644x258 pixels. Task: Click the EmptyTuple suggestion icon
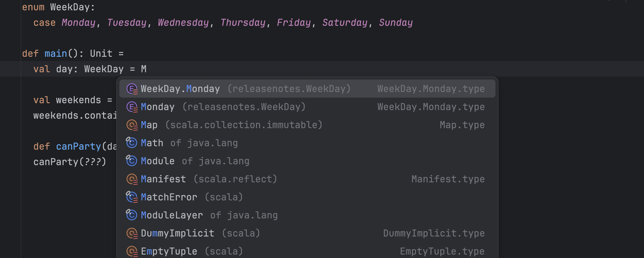click(x=132, y=251)
